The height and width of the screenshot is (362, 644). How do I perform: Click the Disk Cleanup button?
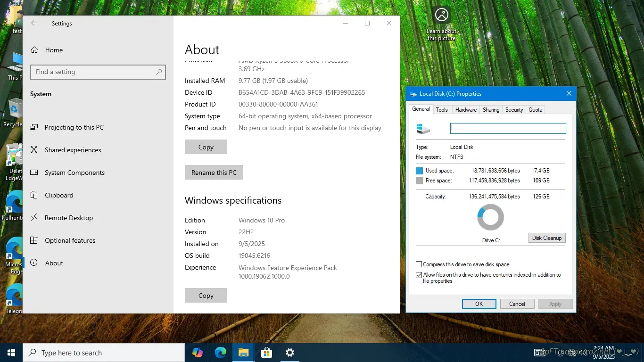point(546,238)
